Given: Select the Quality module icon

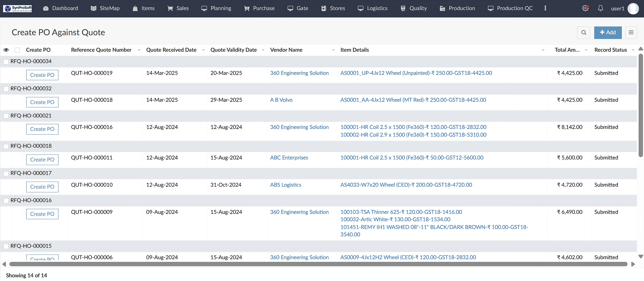Looking at the screenshot, I should pyautogui.click(x=402, y=8).
